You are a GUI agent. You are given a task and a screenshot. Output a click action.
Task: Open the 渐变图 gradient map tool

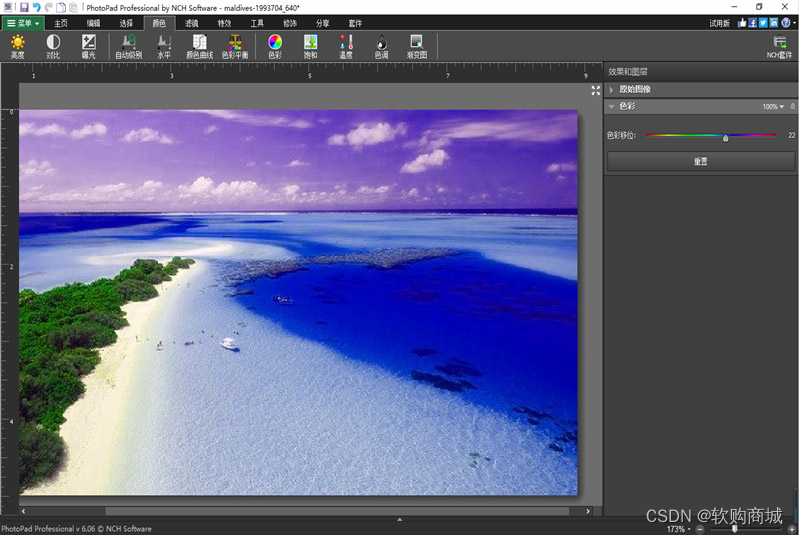417,46
